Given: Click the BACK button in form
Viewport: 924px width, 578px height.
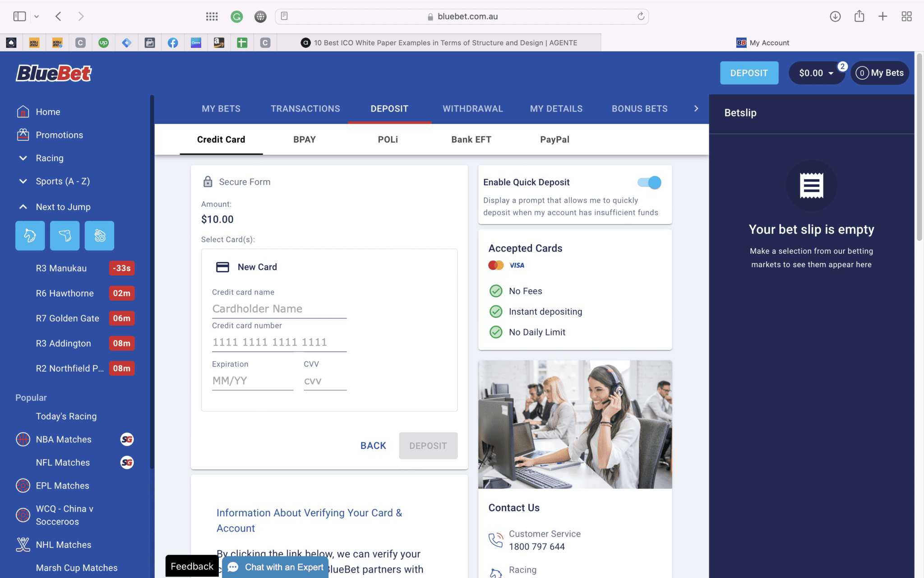Looking at the screenshot, I should (373, 446).
